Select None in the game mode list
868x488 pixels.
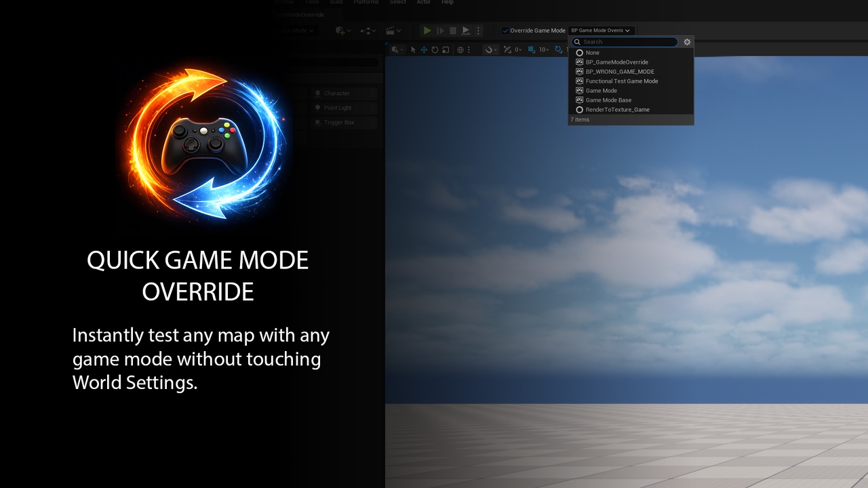[x=631, y=53]
